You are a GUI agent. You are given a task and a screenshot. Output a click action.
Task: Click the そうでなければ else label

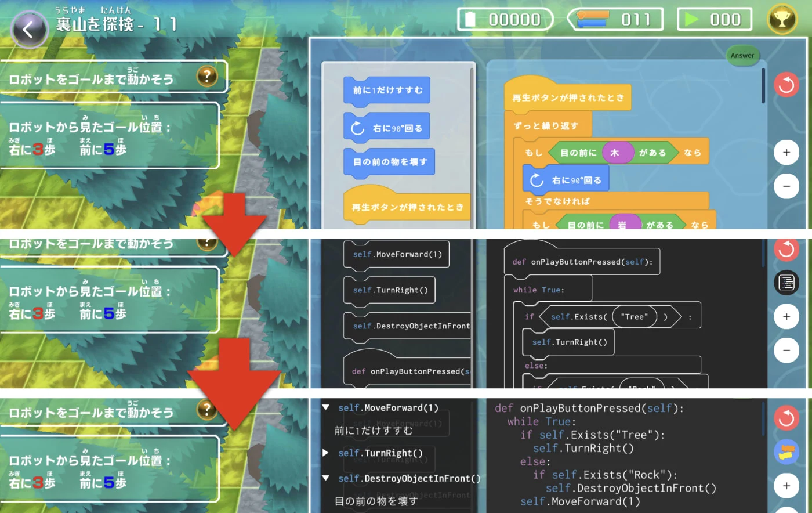pyautogui.click(x=557, y=201)
